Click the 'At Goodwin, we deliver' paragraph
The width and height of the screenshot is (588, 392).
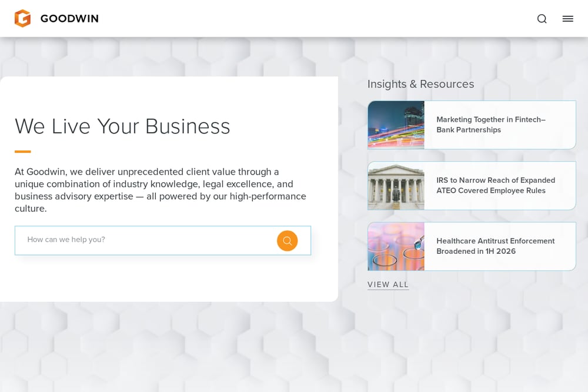click(161, 190)
